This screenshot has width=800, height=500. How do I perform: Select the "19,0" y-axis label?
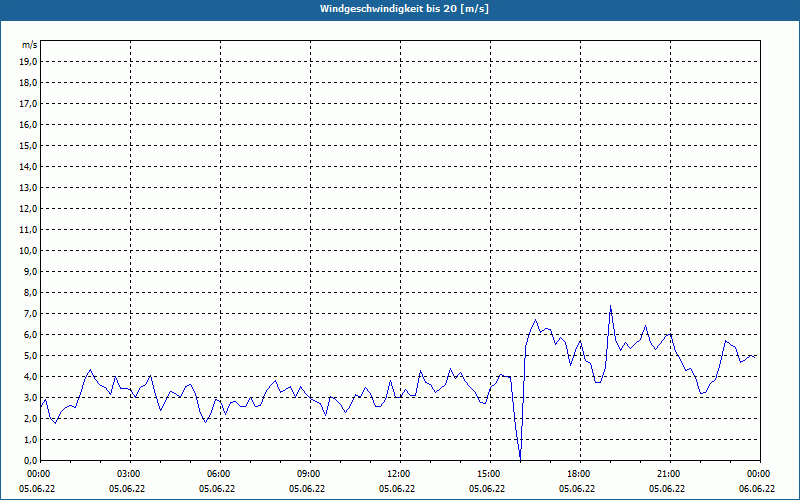tap(29, 62)
